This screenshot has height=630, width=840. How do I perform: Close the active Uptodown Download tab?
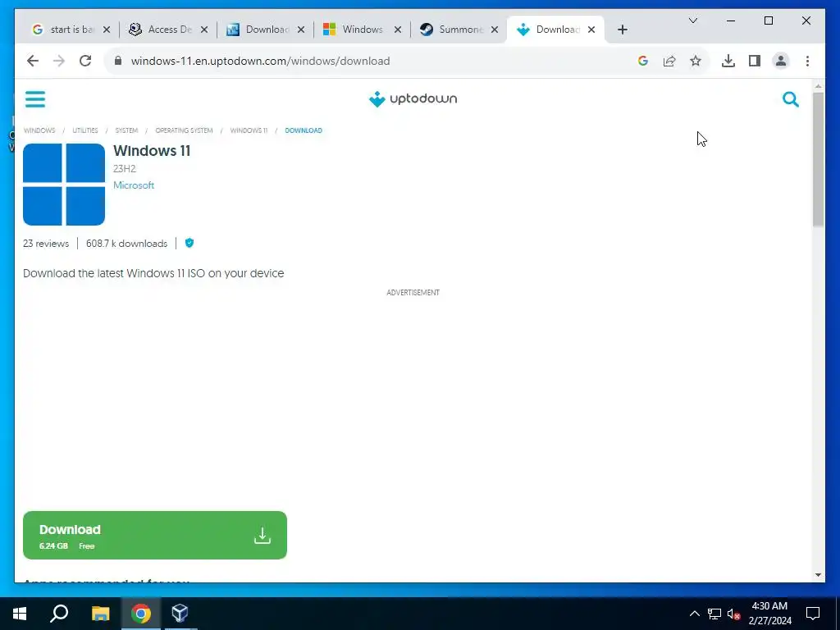[x=591, y=30]
